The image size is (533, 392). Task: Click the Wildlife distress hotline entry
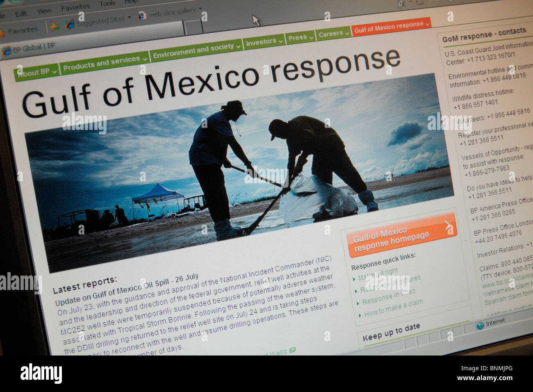pyautogui.click(x=484, y=100)
